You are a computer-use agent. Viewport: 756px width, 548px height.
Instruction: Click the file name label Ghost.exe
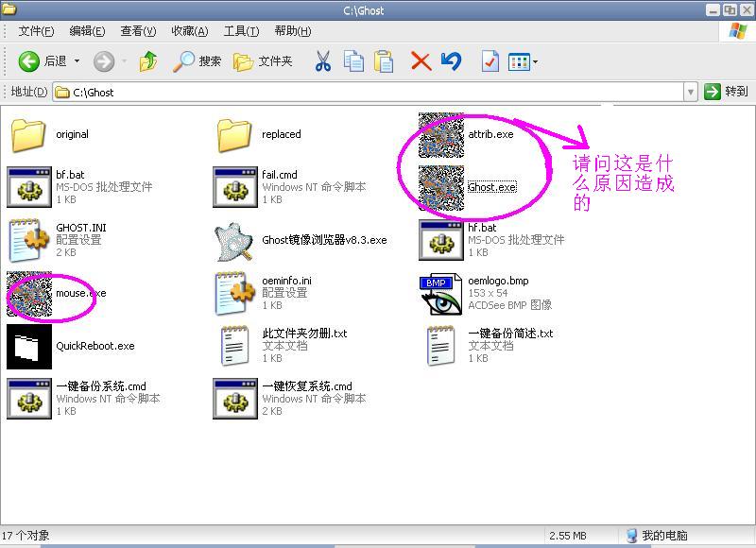pos(492,187)
